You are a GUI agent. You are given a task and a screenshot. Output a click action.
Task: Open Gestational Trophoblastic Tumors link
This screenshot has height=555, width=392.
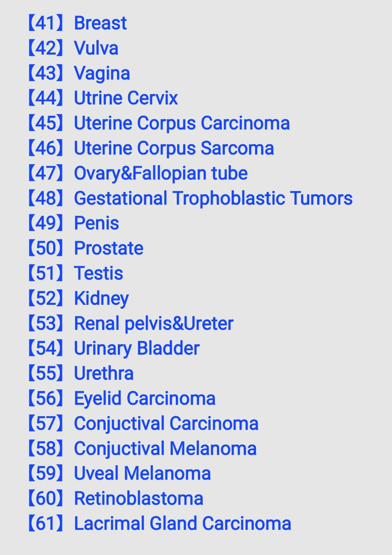[x=213, y=198]
